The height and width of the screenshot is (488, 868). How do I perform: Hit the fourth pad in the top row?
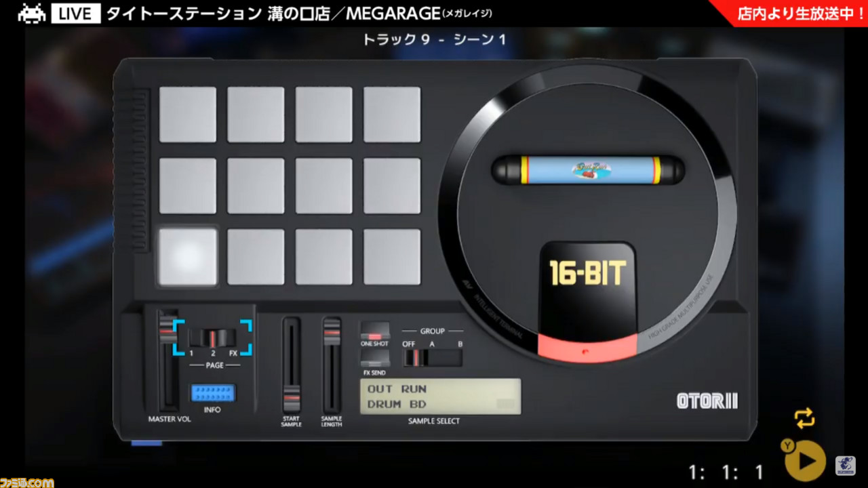[x=392, y=115]
